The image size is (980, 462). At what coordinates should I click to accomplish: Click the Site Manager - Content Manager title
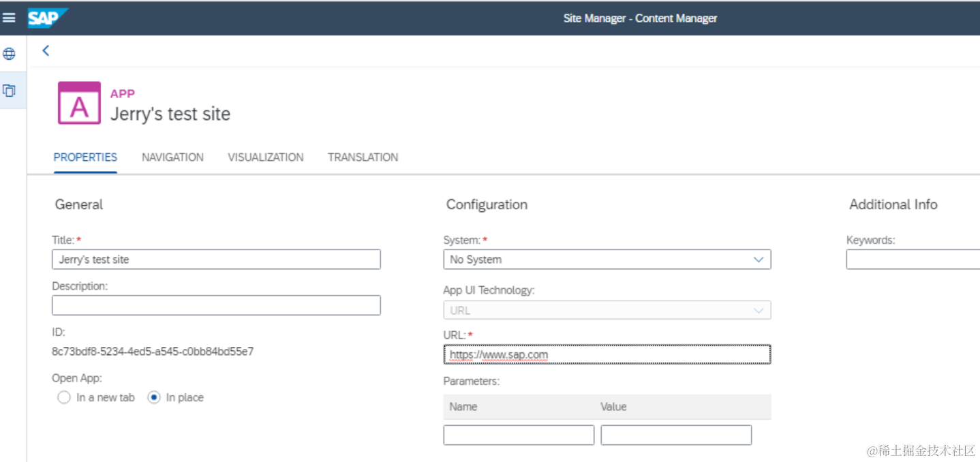[x=640, y=18]
